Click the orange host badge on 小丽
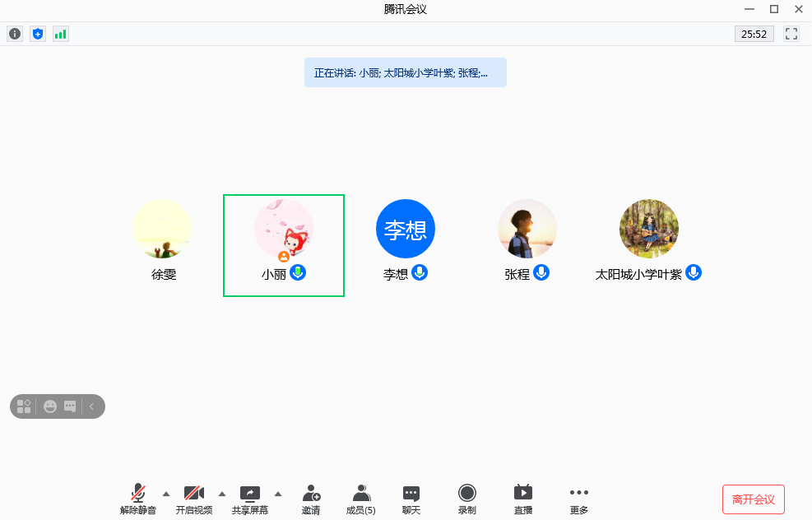 (x=284, y=257)
